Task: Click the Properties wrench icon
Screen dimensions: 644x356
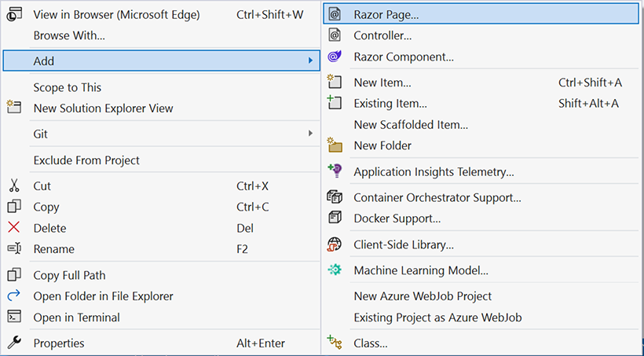Action: click(x=14, y=343)
